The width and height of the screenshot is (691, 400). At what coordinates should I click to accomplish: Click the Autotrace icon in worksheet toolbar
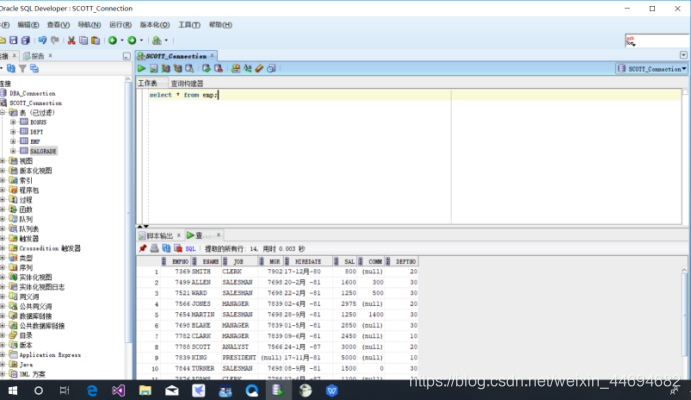coord(178,68)
